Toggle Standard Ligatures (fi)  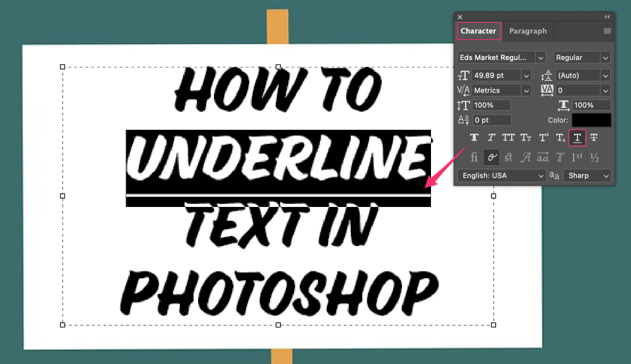[x=474, y=157]
